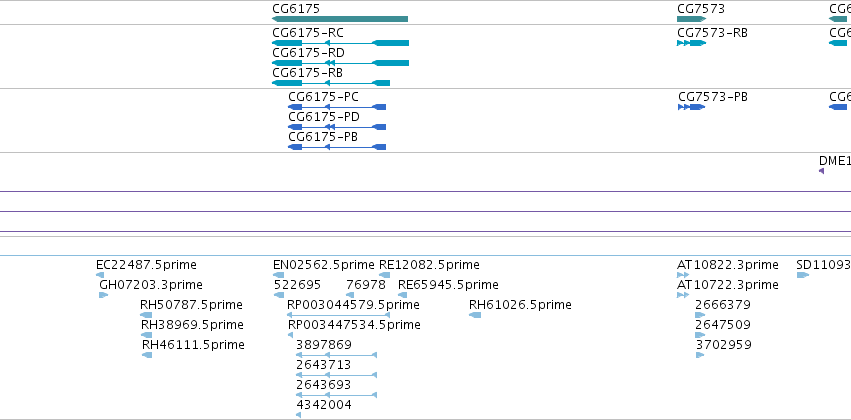The width and height of the screenshot is (851, 420).
Task: Select the RH38969.5prime EST label
Action: point(192,325)
